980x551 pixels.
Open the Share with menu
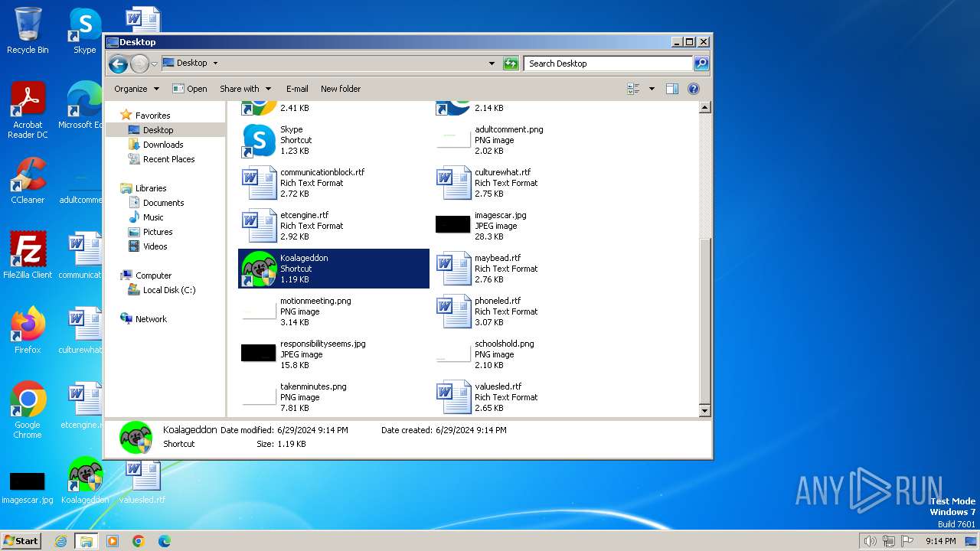click(245, 89)
